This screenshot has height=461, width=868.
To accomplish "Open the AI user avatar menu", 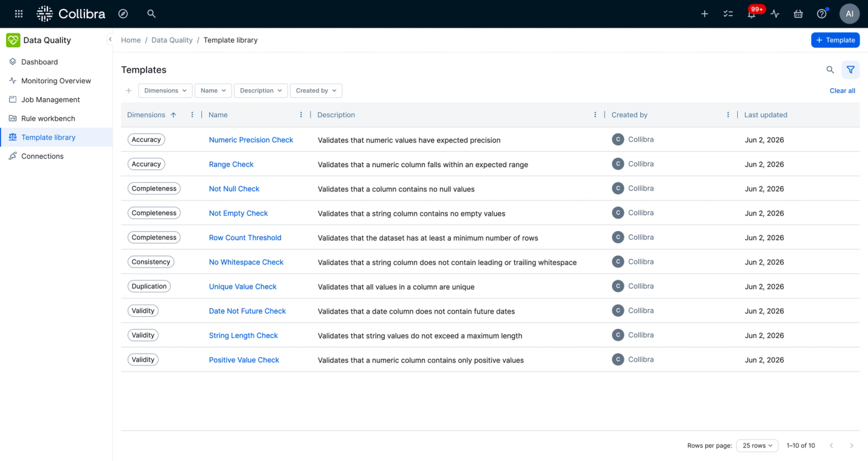I will coord(849,13).
